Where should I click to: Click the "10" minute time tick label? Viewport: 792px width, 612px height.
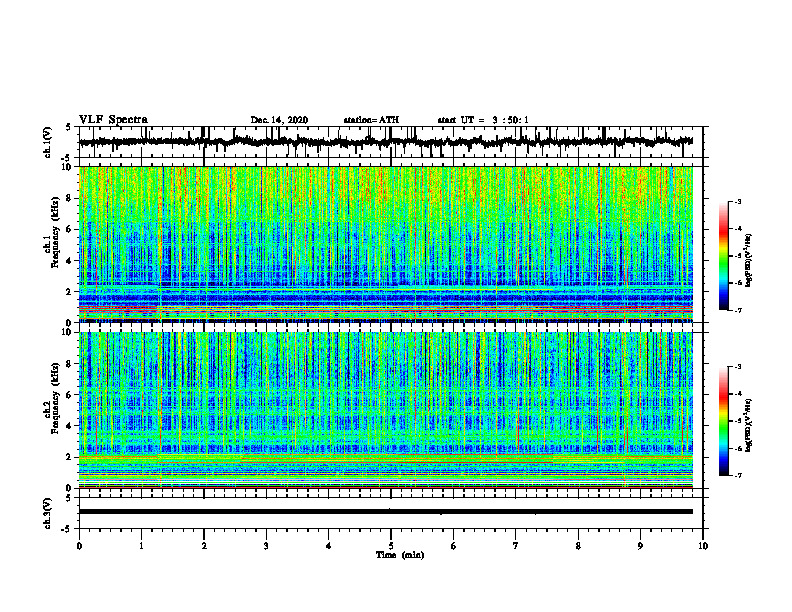(703, 546)
